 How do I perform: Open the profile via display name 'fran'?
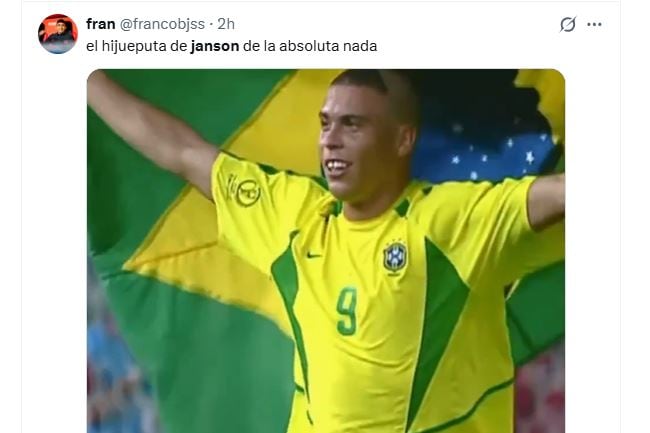(x=101, y=24)
